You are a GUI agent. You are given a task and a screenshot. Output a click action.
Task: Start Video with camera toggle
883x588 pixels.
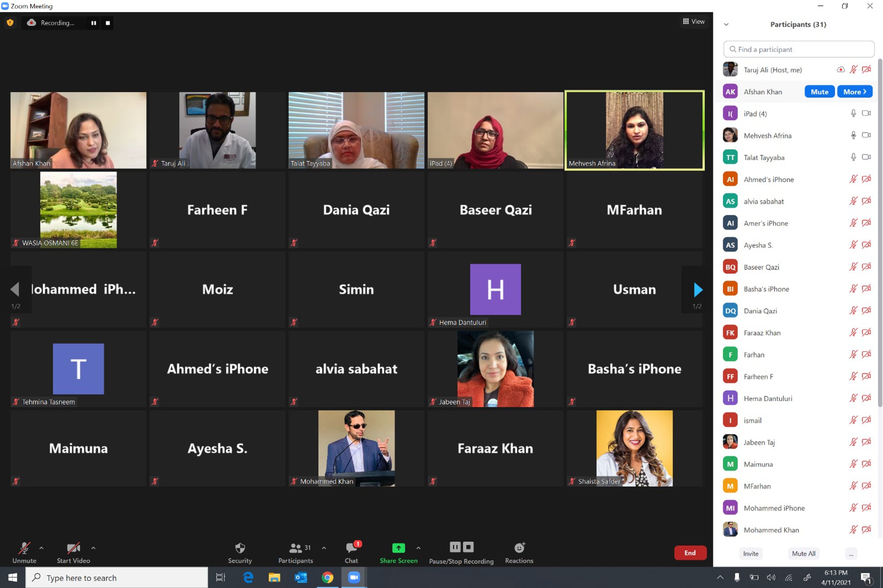pos(73,552)
